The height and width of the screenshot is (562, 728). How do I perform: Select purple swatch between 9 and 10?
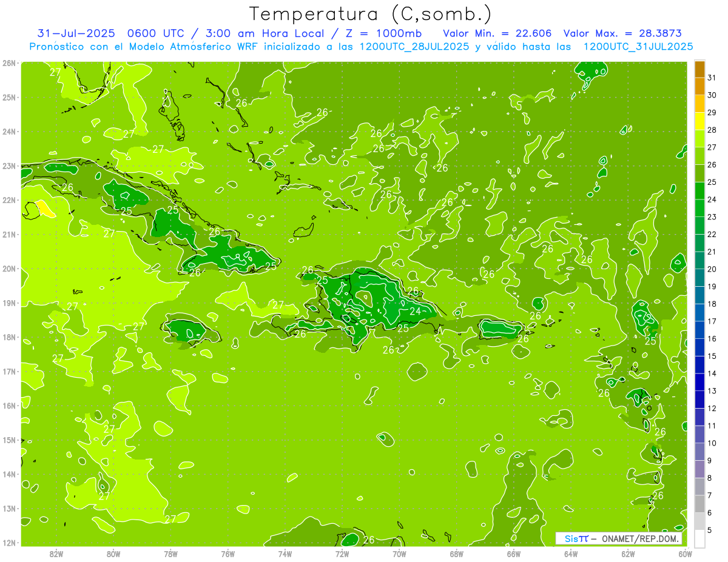pyautogui.click(x=699, y=452)
